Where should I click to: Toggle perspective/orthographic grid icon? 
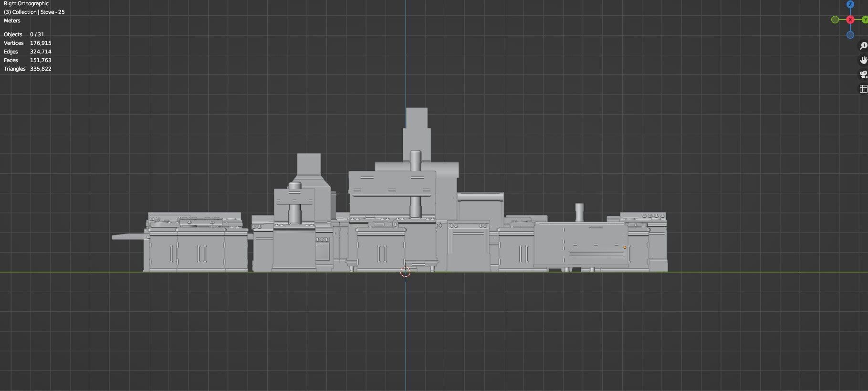pos(863,89)
